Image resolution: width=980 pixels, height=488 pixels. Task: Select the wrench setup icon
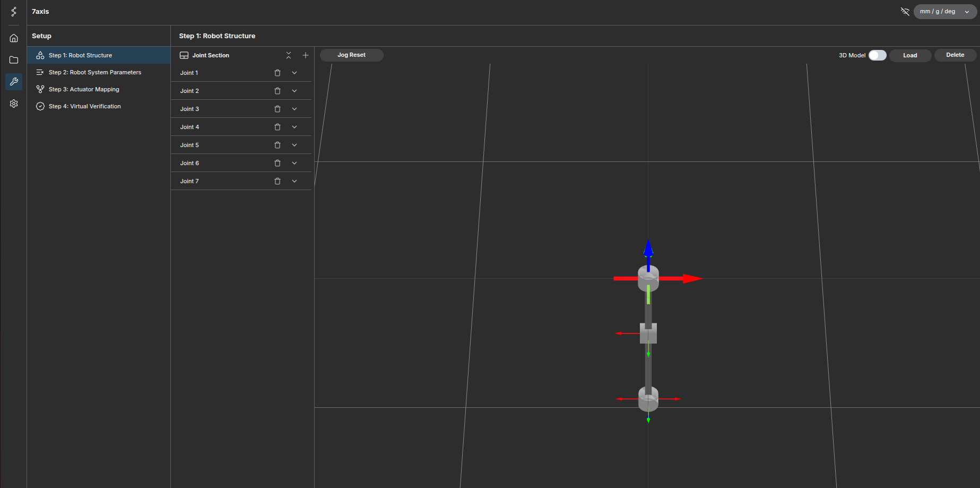14,82
